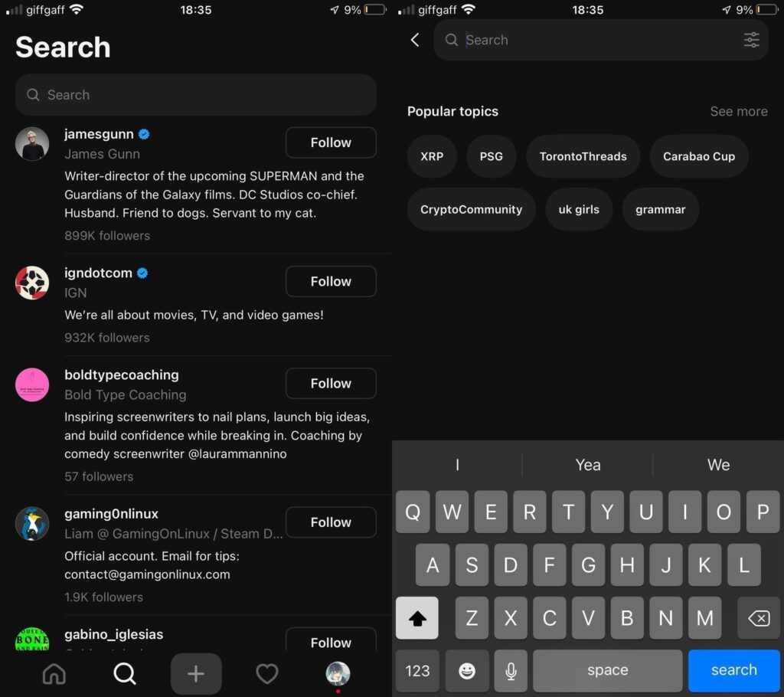Open the boldtypecoaching username
Image resolution: width=784 pixels, height=697 pixels.
(122, 375)
